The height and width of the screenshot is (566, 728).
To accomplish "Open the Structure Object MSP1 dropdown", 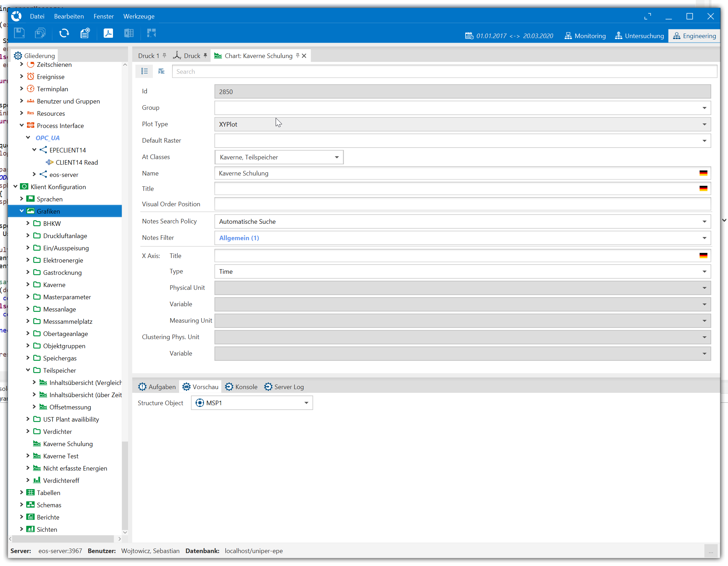I will [306, 403].
